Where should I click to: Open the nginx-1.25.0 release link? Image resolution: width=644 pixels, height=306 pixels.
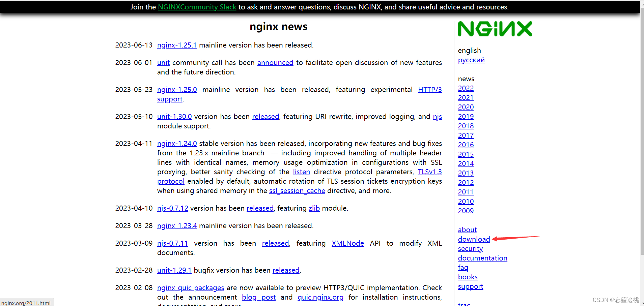click(x=177, y=90)
